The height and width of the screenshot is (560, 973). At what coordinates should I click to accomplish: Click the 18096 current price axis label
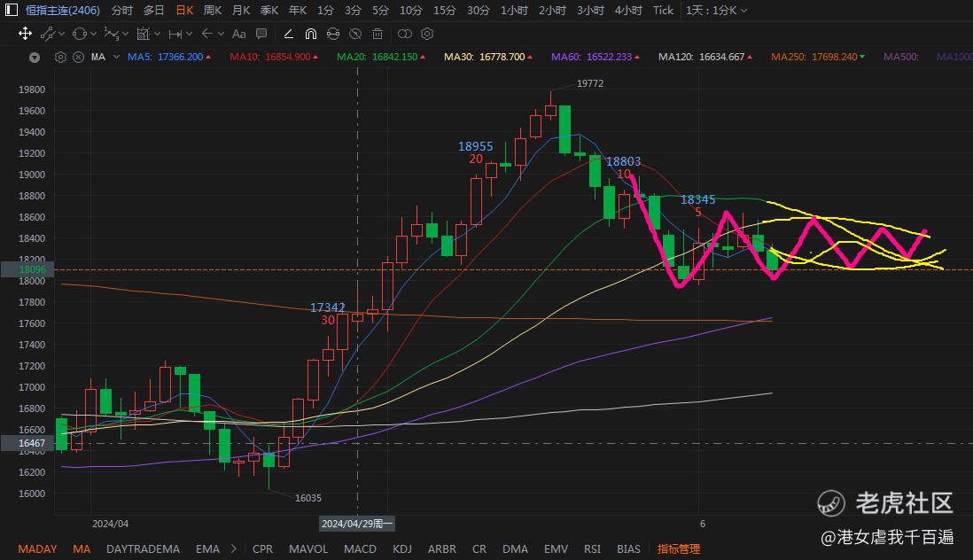coord(28,269)
